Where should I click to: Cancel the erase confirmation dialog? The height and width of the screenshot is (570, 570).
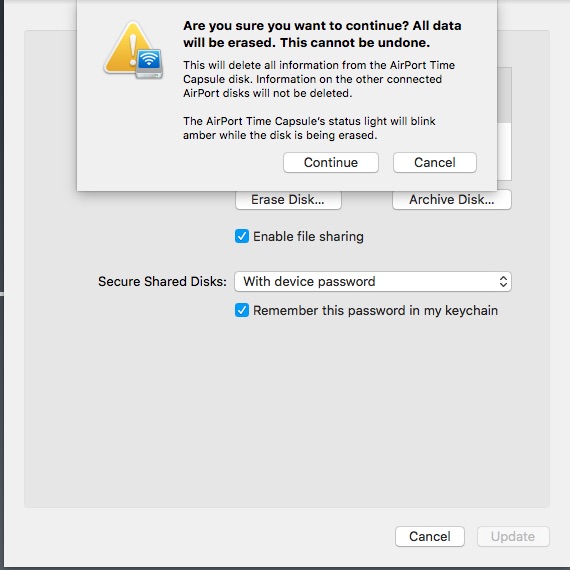click(x=435, y=162)
